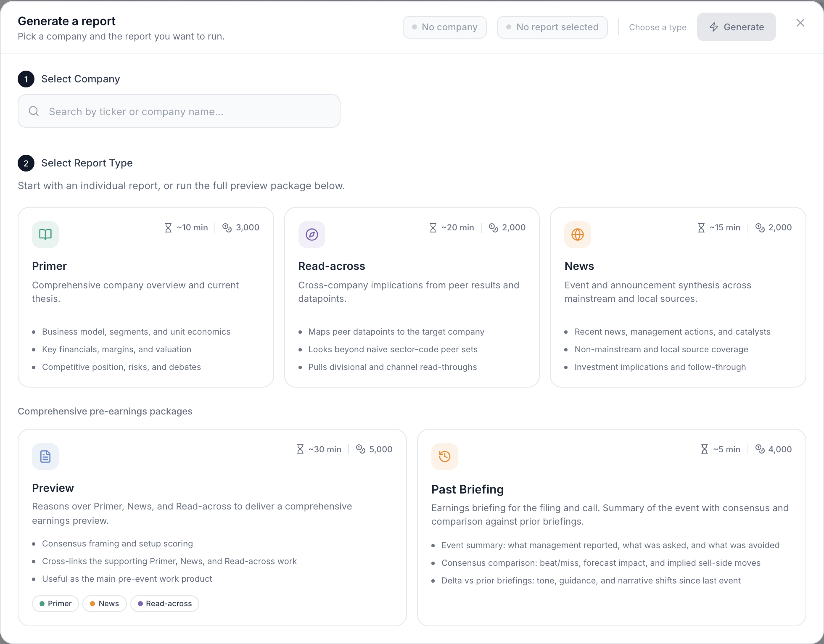Click the hourglass icon beside ~15 min

point(701,228)
